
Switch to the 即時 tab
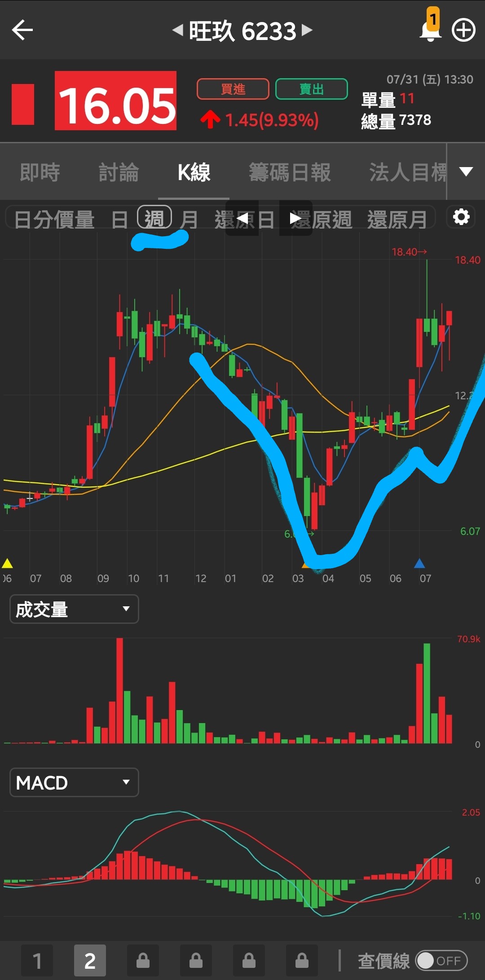[40, 172]
